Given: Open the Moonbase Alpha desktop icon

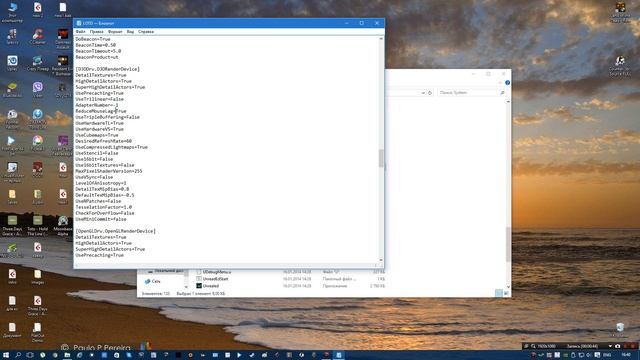Looking at the screenshot, I should [62, 225].
